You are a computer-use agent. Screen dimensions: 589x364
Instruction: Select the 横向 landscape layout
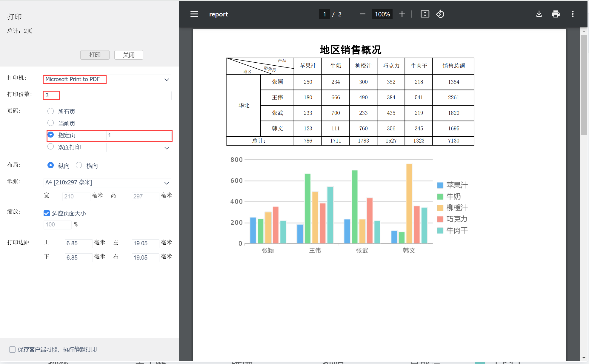pos(79,165)
